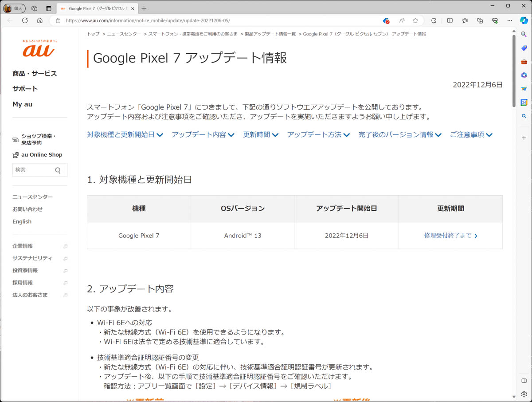This screenshot has height=402, width=532.
Task: Select the Android™ 13 table cell
Action: [x=243, y=236]
